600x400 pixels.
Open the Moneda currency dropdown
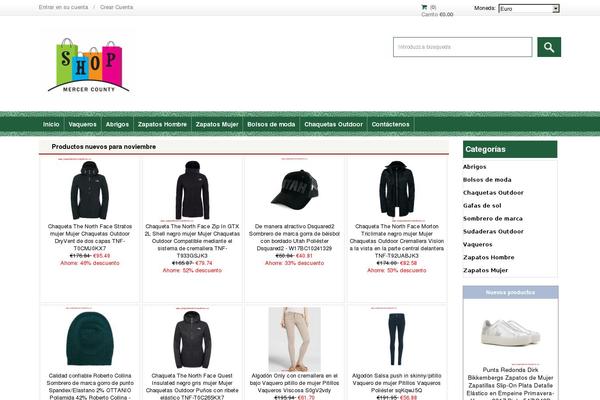click(529, 8)
